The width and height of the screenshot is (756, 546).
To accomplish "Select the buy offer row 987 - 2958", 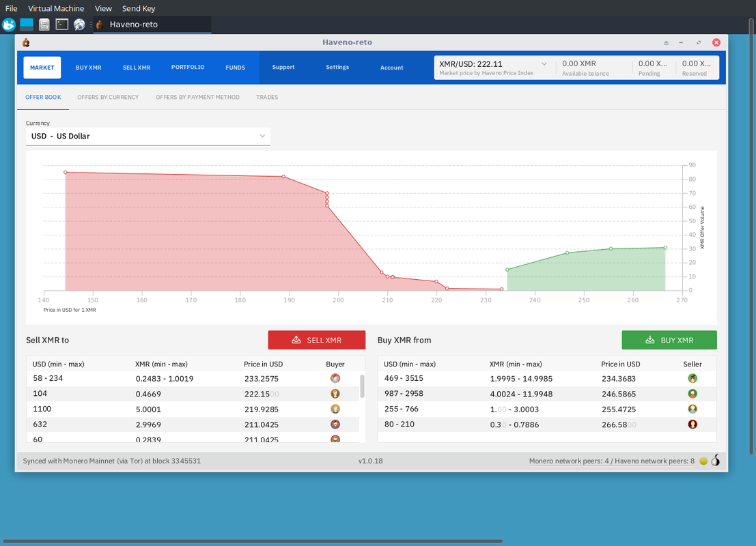I will (x=547, y=394).
